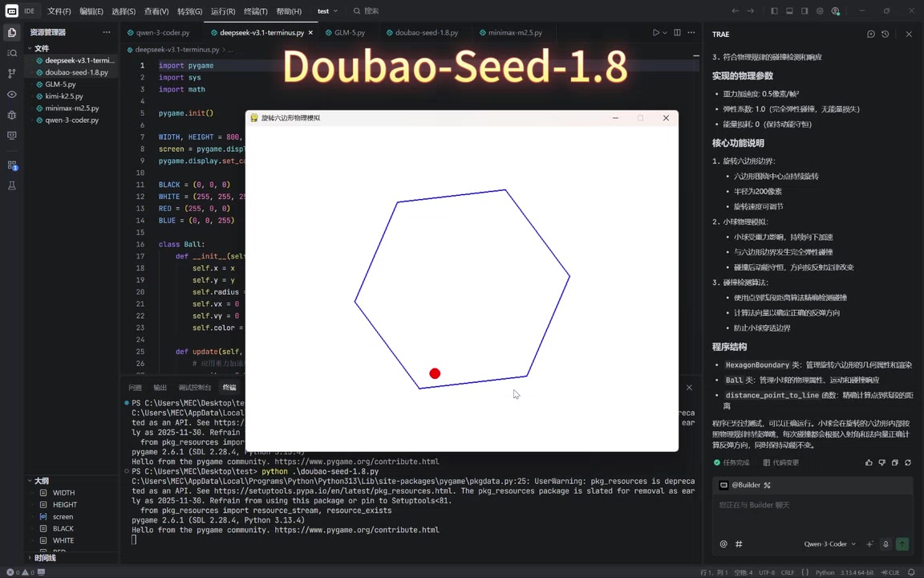Open the remote monitor icon in activity bar
Screen dimensions: 924x578
tap(12, 136)
